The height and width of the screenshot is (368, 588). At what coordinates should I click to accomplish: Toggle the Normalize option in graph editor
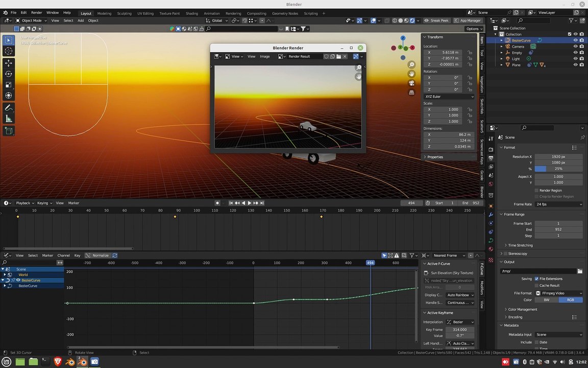97,256
